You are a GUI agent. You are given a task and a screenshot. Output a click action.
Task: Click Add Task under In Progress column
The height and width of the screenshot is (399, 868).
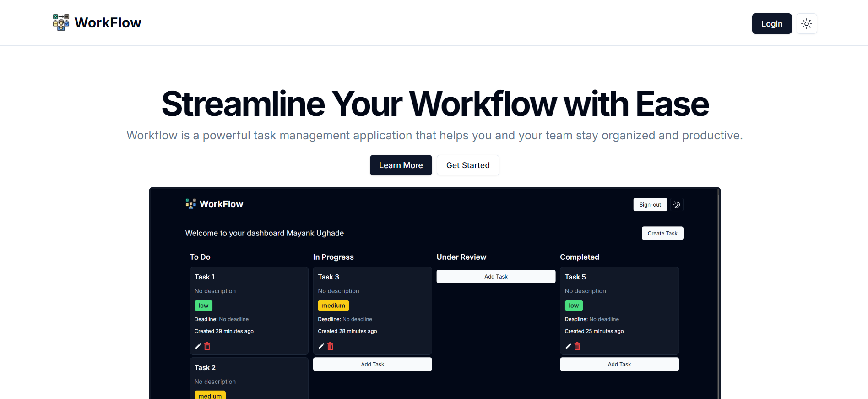pyautogui.click(x=372, y=364)
